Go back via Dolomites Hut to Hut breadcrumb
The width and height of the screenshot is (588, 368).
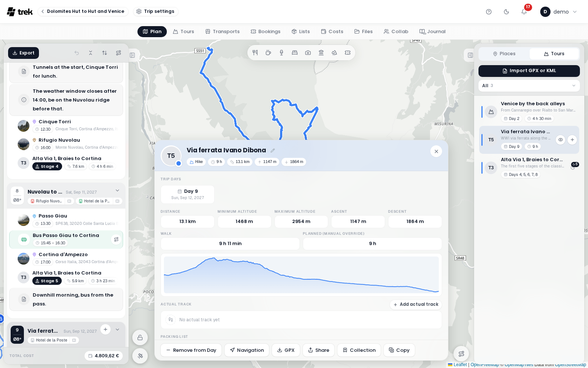click(x=83, y=11)
